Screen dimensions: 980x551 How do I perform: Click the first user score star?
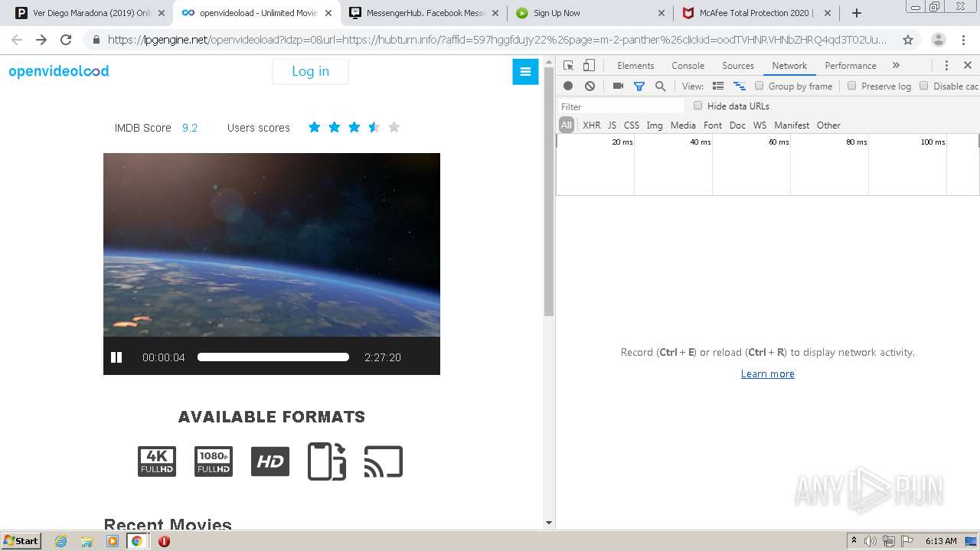pos(315,127)
